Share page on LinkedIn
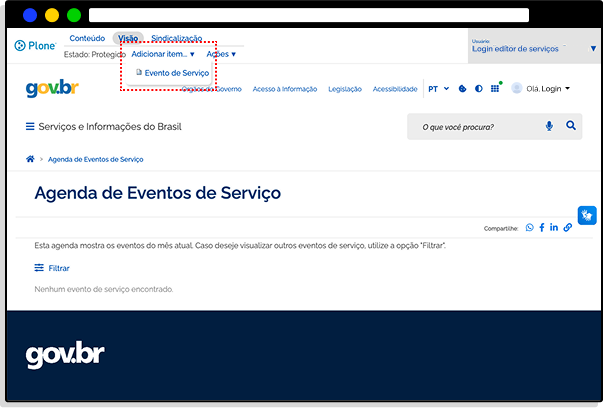 point(554,227)
